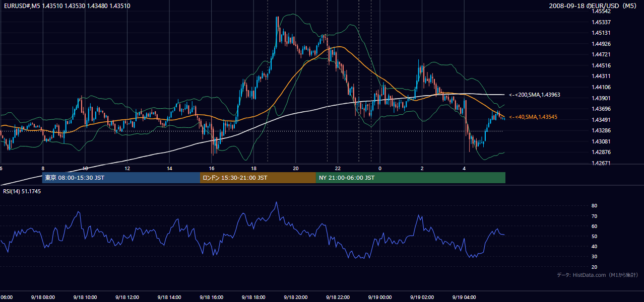Image resolution: width=644 pixels, height=302 pixels.
Task: Click the RSI scale value 50
Action: 595,237
